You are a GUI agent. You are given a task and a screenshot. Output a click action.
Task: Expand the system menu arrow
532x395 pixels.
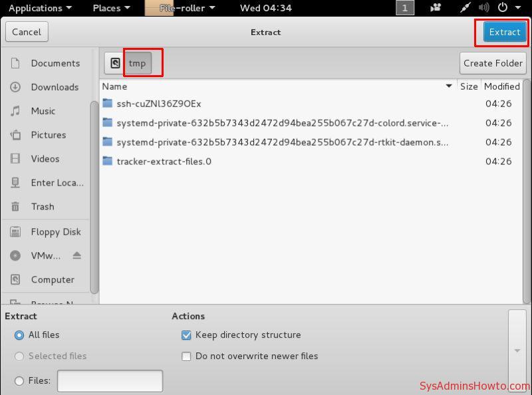coord(518,7)
